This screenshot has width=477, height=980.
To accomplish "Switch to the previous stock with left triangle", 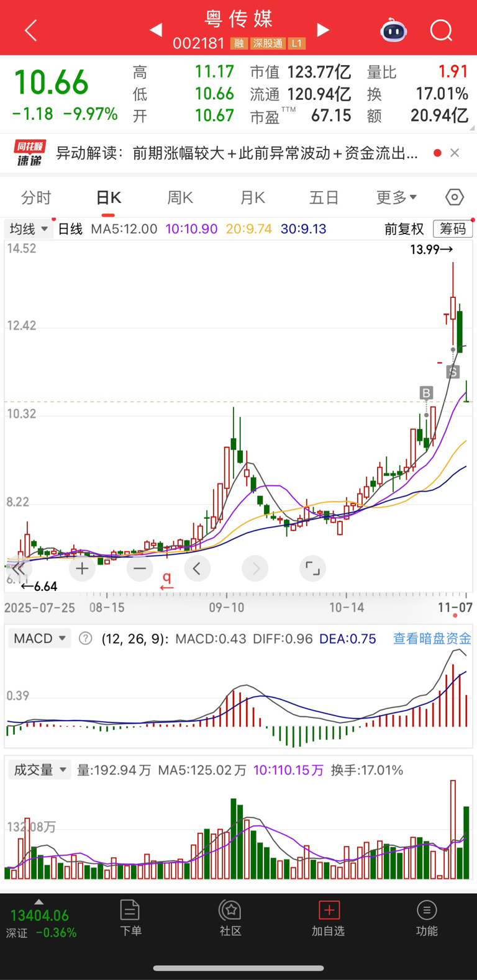I will pos(156,30).
